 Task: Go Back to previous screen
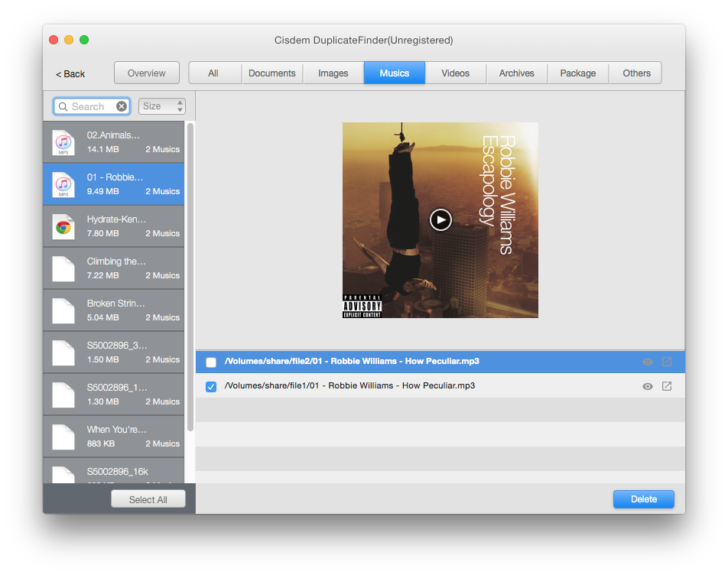70,74
